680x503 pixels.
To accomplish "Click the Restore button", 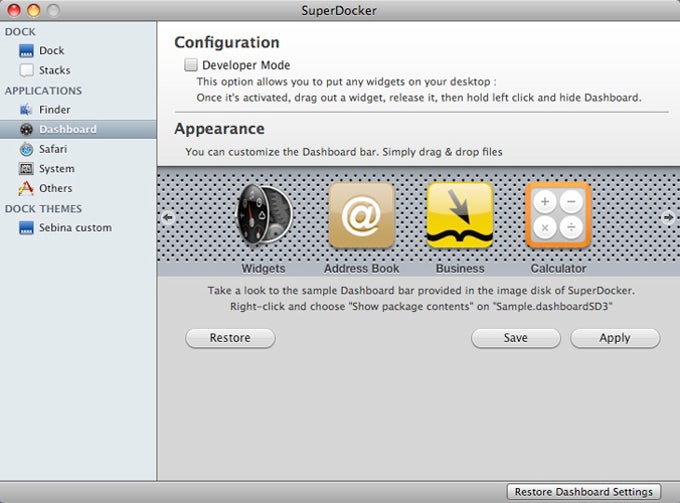I will pyautogui.click(x=230, y=338).
